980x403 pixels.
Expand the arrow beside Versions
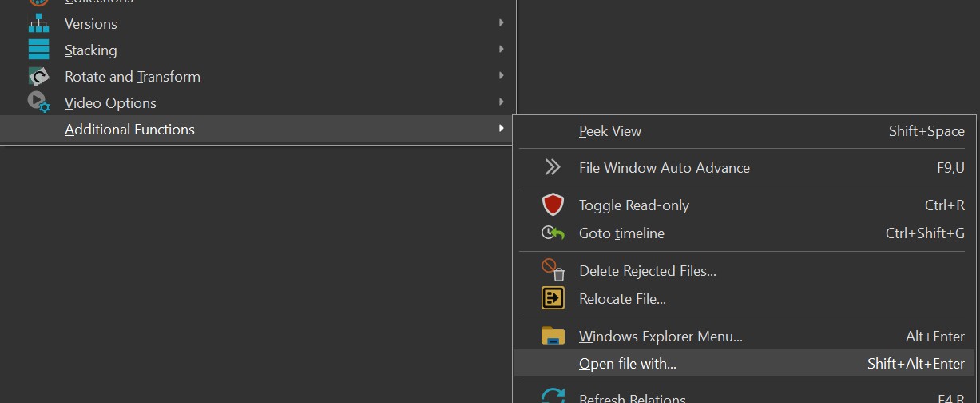point(501,23)
